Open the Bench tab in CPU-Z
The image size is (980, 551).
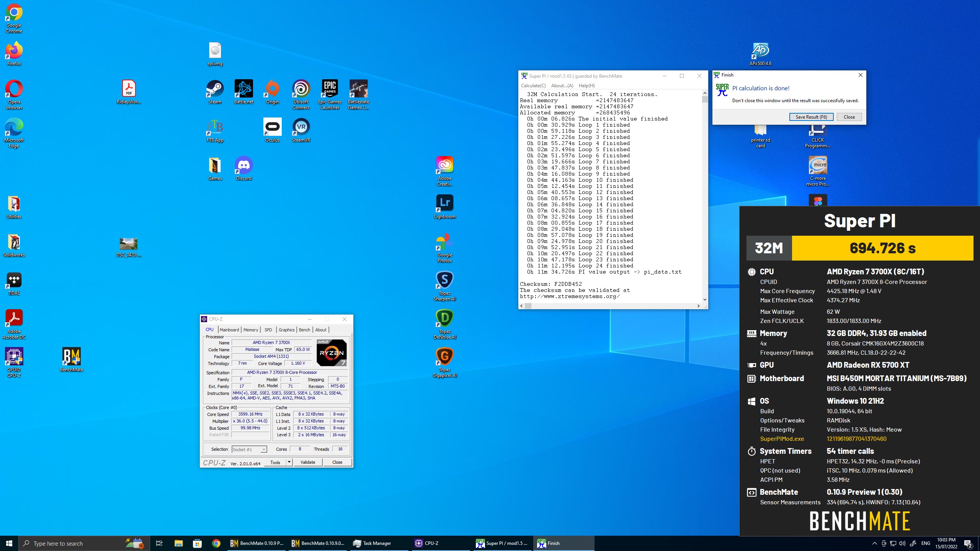click(x=304, y=330)
